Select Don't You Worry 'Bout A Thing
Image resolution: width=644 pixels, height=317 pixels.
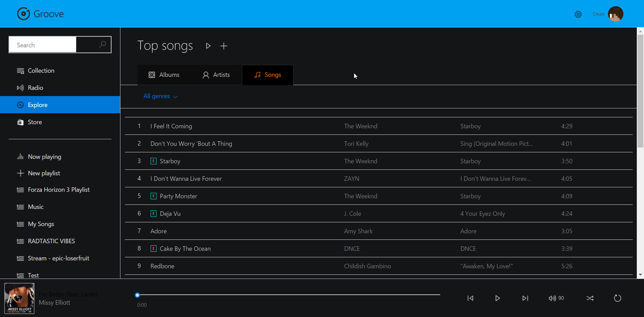[191, 144]
